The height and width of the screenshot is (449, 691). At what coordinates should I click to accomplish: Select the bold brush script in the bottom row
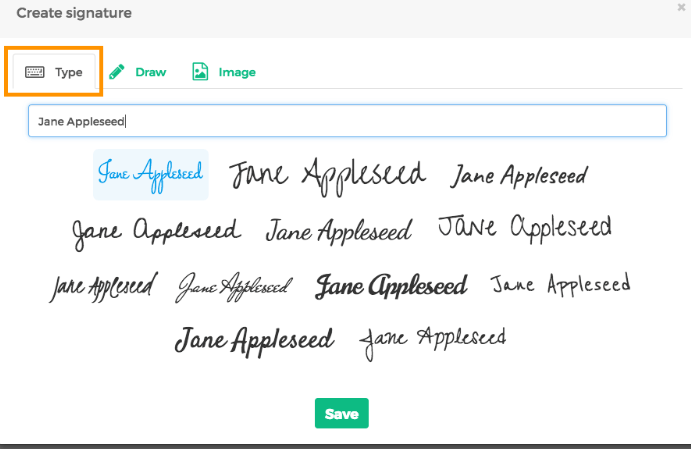[x=254, y=340]
